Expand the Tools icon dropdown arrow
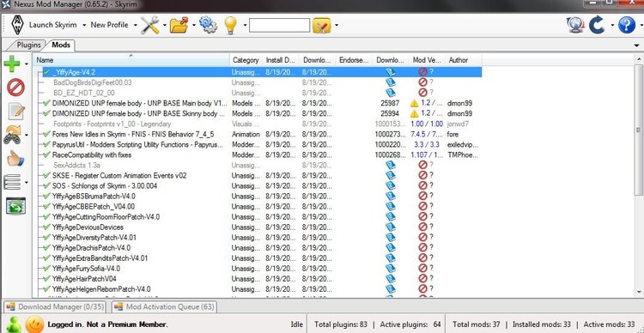 point(164,25)
